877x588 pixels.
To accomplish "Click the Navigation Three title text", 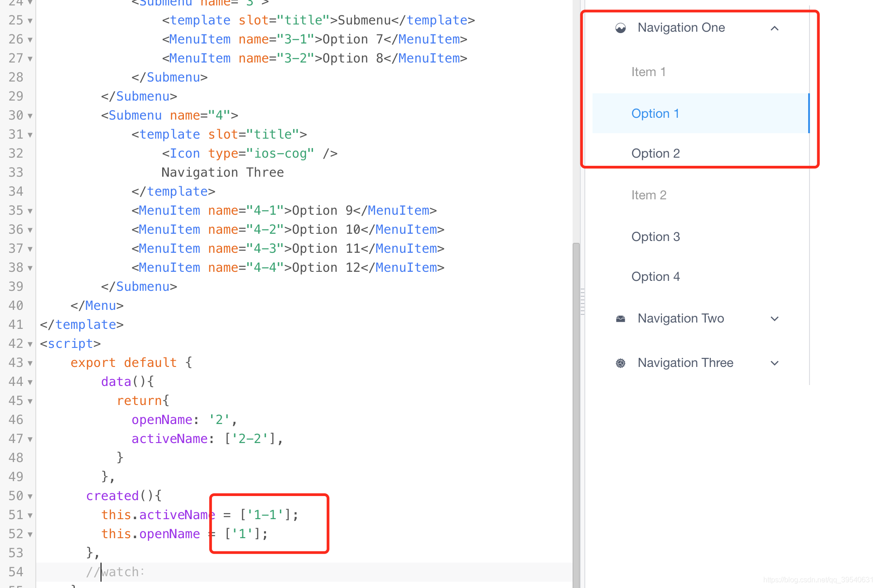I will [x=685, y=363].
